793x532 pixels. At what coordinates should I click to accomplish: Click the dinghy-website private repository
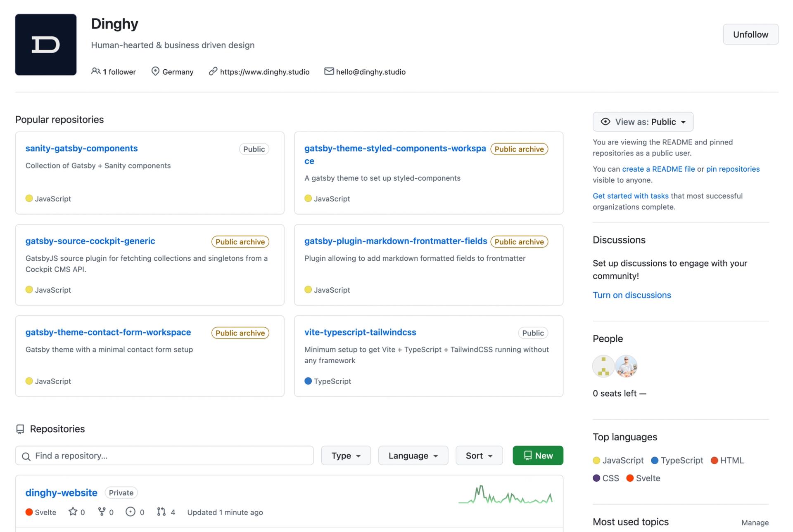pyautogui.click(x=61, y=492)
